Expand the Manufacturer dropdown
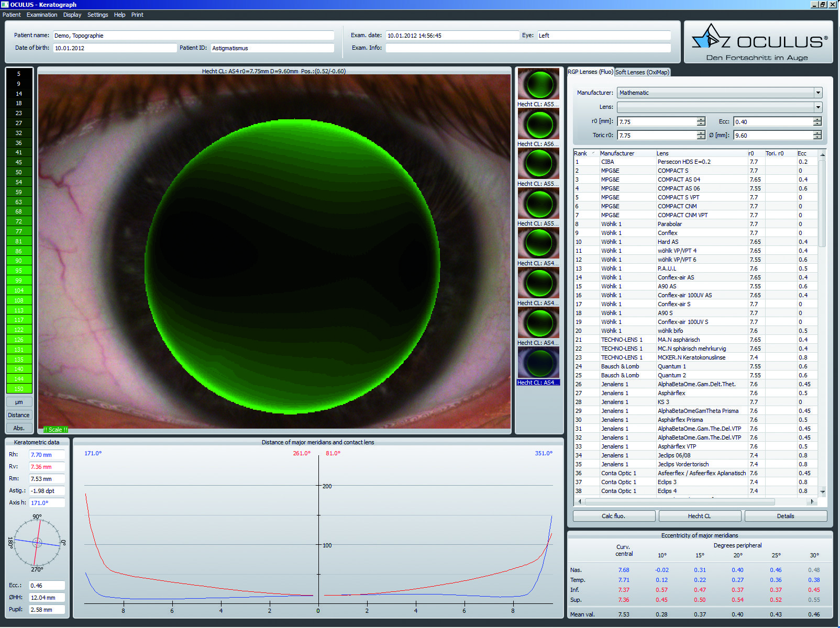Viewport: 840px width, 628px height. [x=818, y=93]
